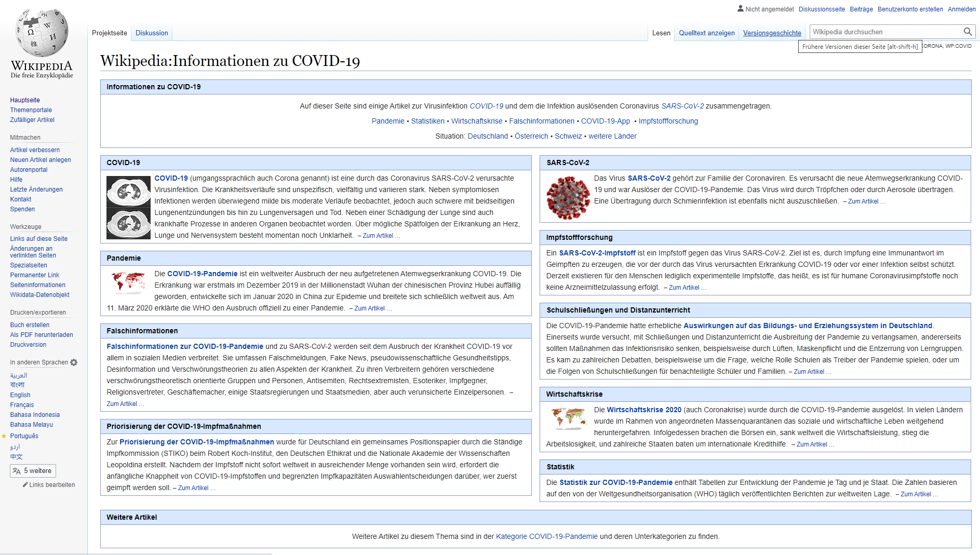This screenshot has width=980, height=555.
Task: Click the Spenden link
Action: 22,209
